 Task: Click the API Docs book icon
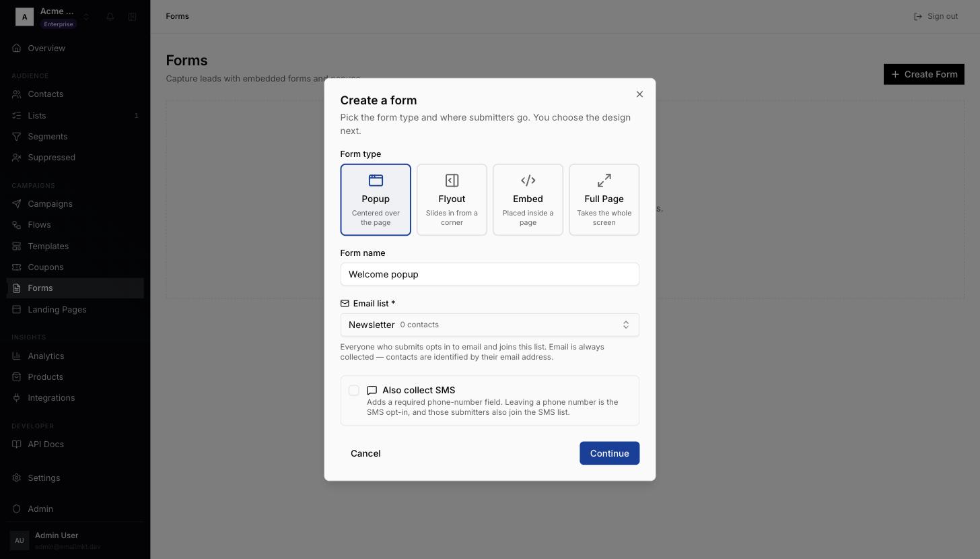(x=17, y=445)
